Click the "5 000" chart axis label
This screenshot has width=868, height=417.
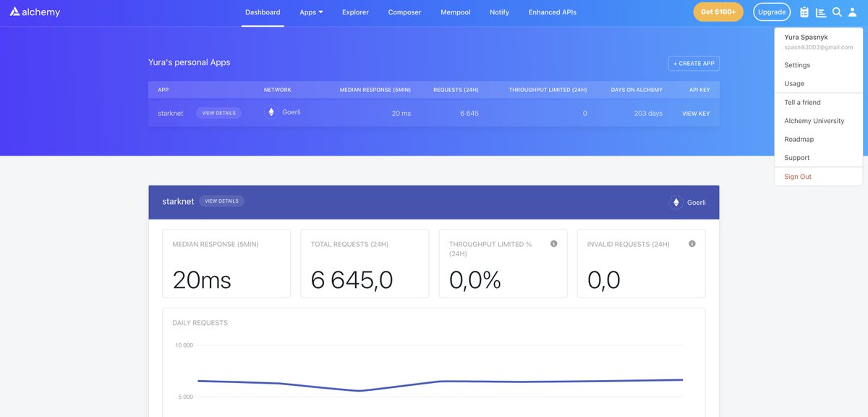(184, 397)
